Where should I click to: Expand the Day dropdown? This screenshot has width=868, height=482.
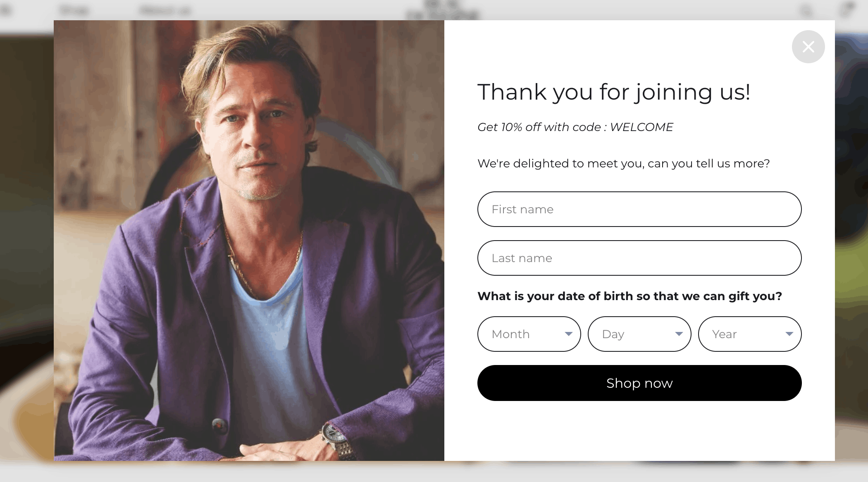click(639, 334)
